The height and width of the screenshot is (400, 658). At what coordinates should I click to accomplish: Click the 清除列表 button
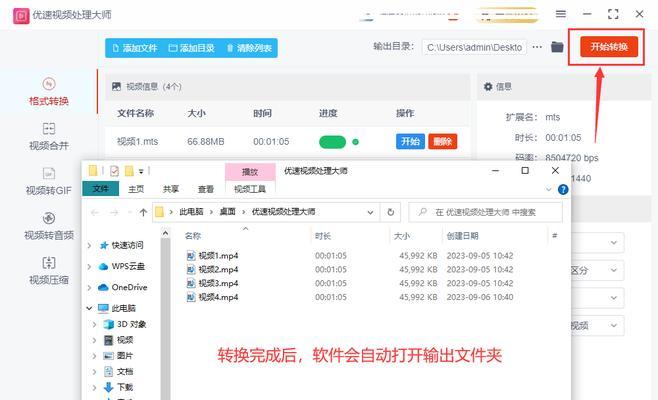[249, 48]
